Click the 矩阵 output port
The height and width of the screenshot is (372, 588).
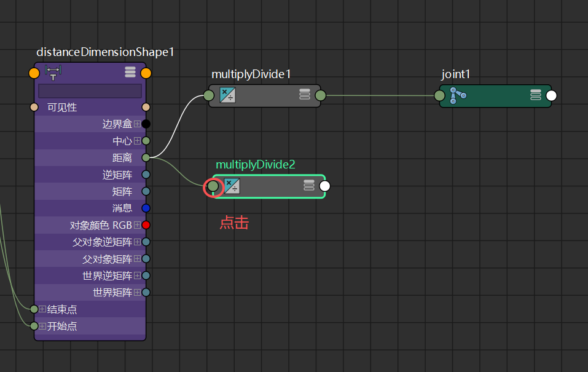[146, 191]
